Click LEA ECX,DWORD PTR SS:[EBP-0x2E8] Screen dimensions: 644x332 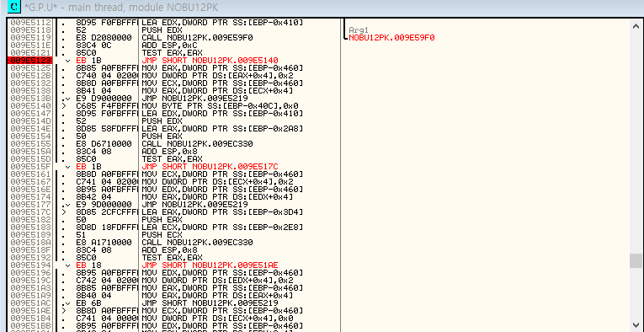click(x=222, y=228)
